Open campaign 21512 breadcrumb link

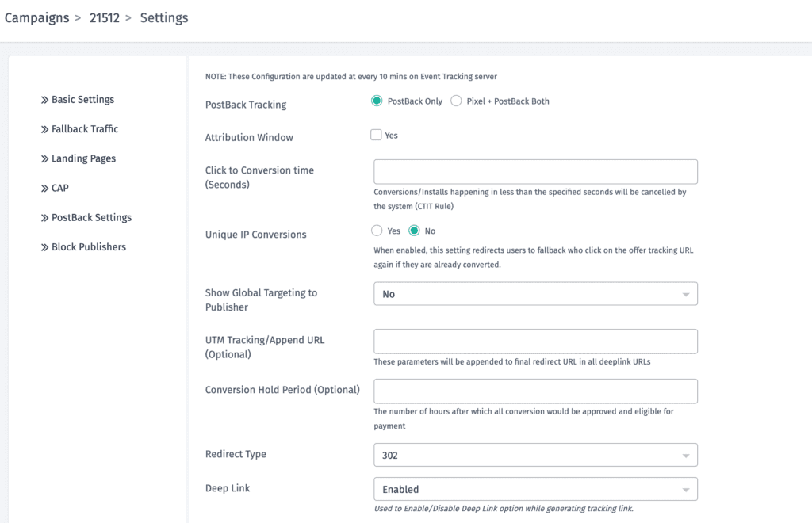105,17
